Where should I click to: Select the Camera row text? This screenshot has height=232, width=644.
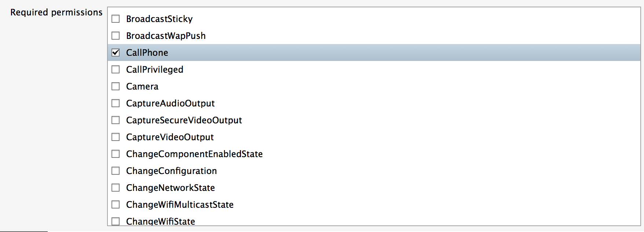coord(142,86)
